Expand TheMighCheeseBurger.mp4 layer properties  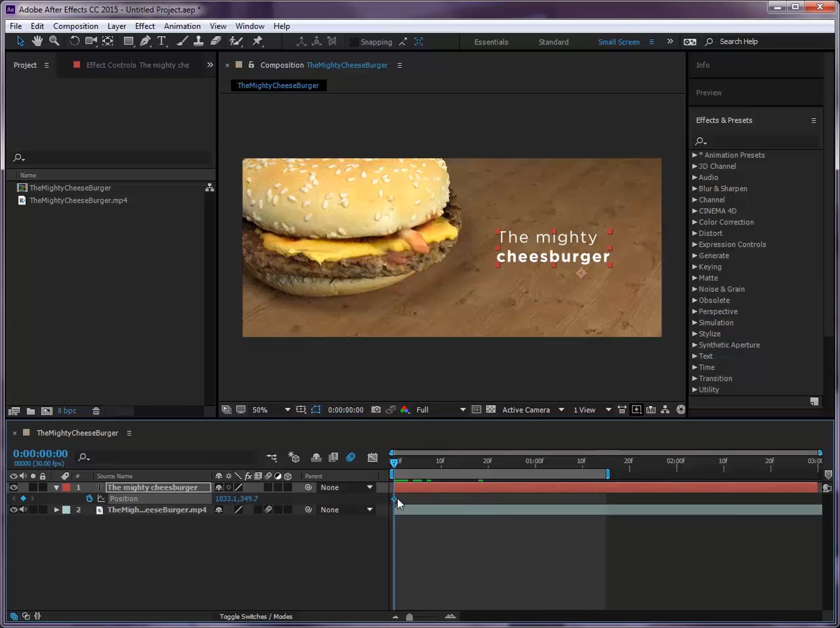(56, 510)
